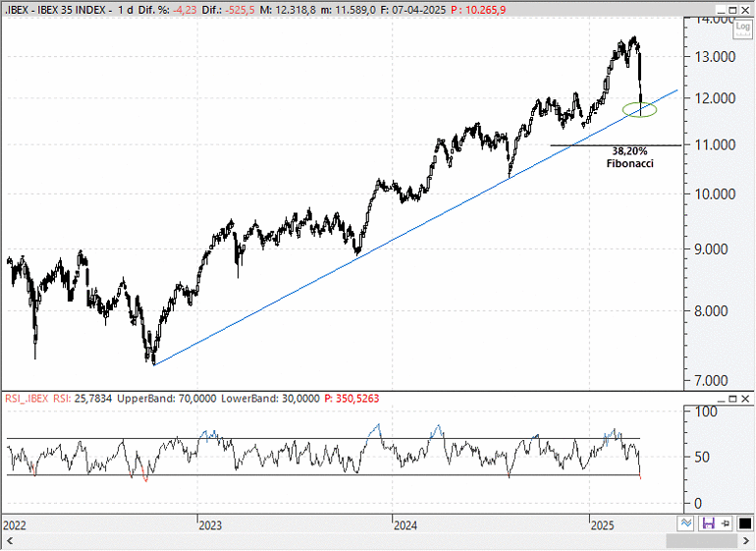Click the pin icon beside save

pyautogui.click(x=727, y=523)
